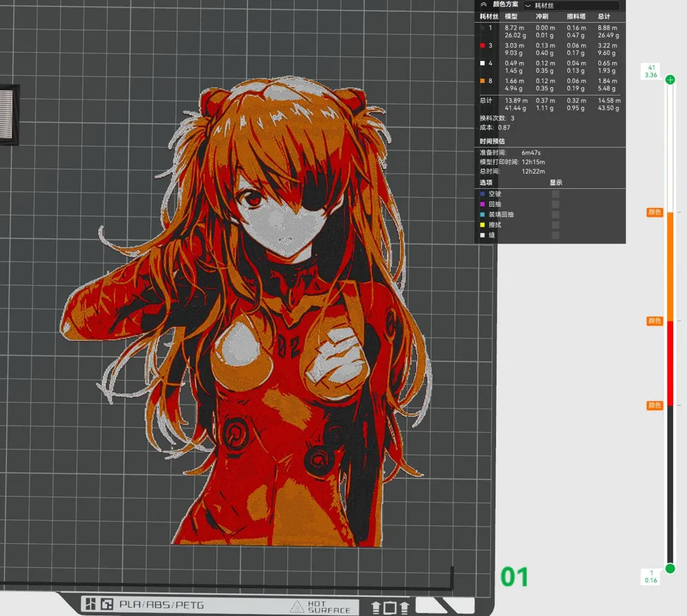687x616 pixels.
Task: Click the 颜色 marker between orange and red segments
Action: (x=654, y=321)
